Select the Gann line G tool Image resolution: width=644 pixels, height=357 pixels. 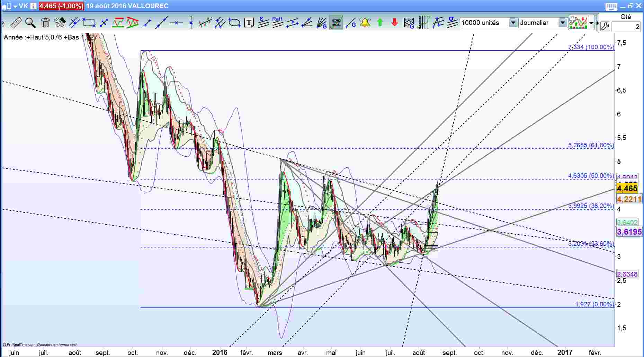(x=350, y=23)
